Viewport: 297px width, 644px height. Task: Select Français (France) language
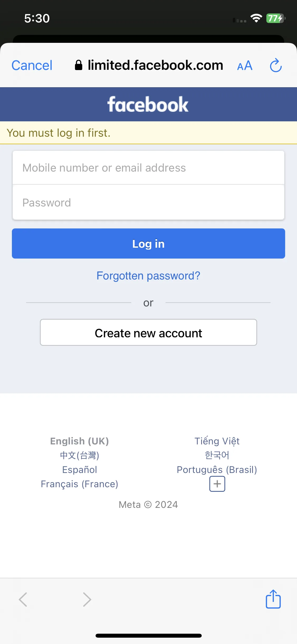(x=79, y=484)
